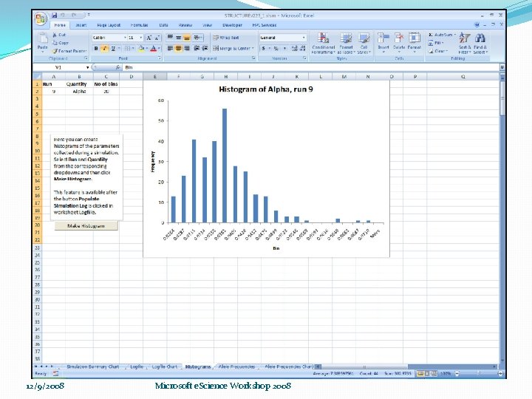Click the Undo icon

(63, 16)
